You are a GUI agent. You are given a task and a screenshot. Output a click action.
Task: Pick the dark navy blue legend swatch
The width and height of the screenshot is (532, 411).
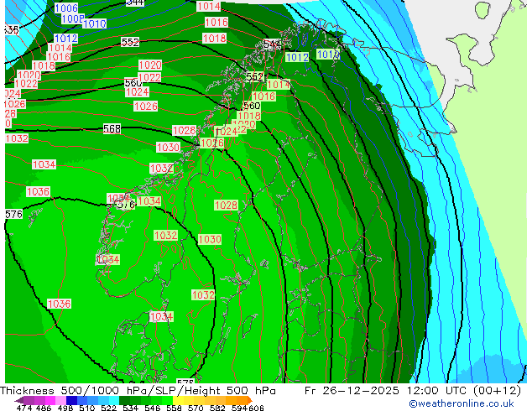click(71, 400)
